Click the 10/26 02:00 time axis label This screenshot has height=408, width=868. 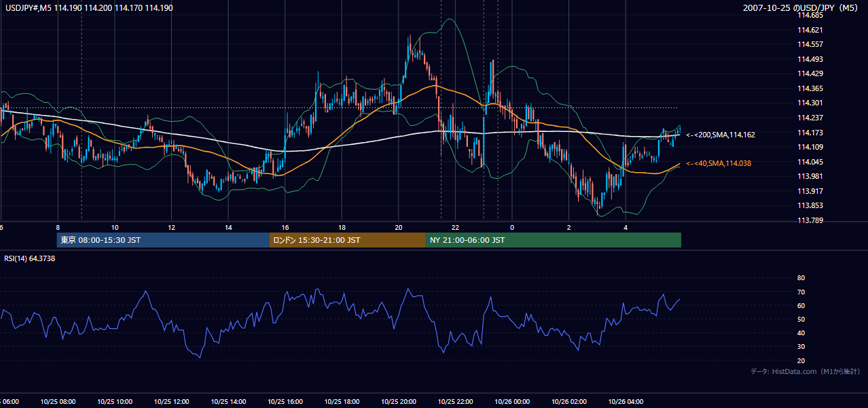(x=568, y=402)
